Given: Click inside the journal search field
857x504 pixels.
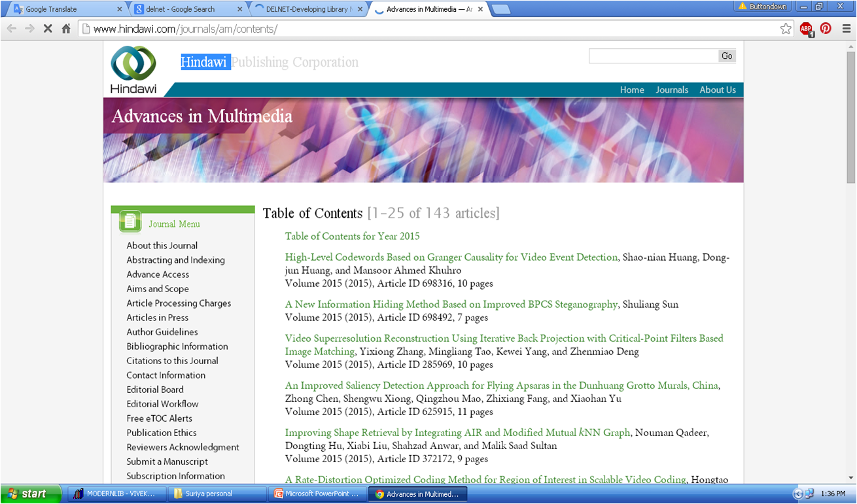Looking at the screenshot, I should [652, 56].
